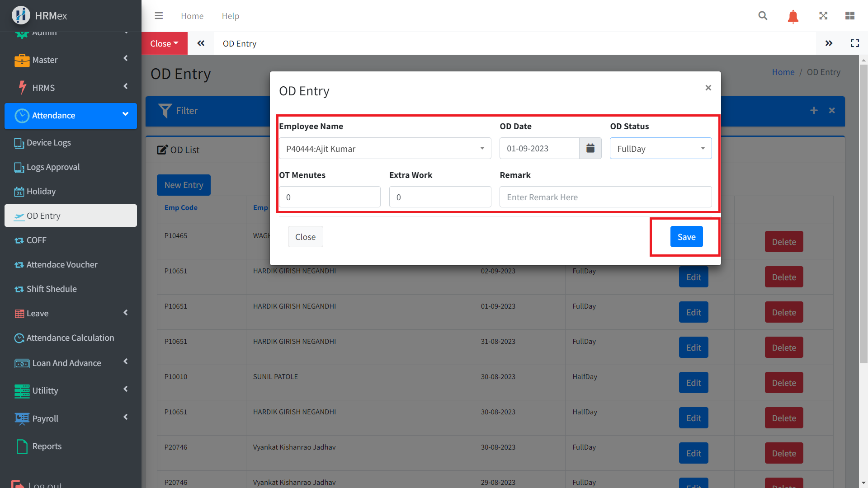Viewport: 868px width, 488px height.
Task: Open the OD Status dropdown
Action: [x=660, y=149]
